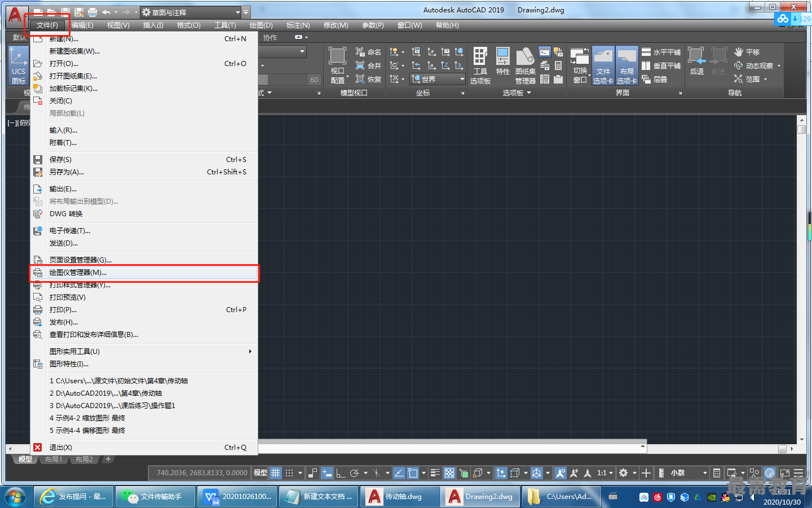Viewport: 812px width, 508px height.
Task: Switch to the 布局1 layout tab
Action: [x=54, y=459]
